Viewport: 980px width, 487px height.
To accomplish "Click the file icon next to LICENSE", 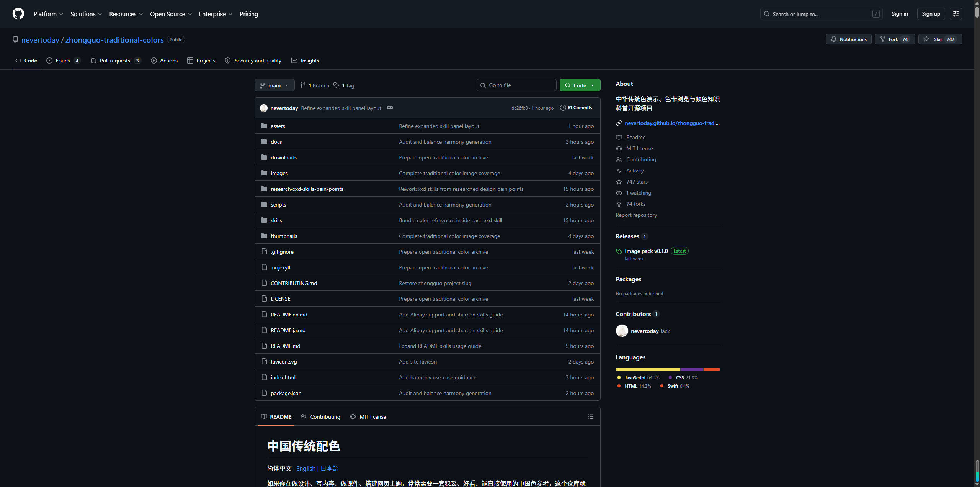I will click(264, 298).
